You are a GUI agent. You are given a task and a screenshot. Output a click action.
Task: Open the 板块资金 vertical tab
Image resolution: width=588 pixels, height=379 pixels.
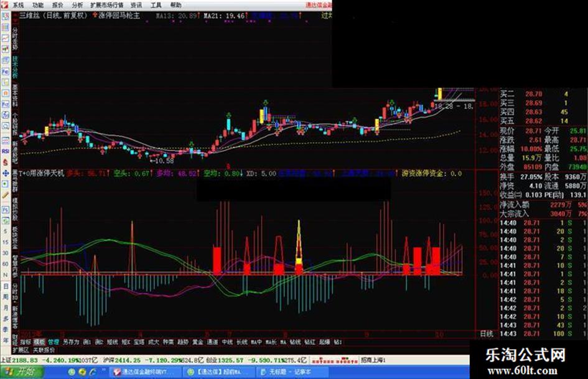15,238
